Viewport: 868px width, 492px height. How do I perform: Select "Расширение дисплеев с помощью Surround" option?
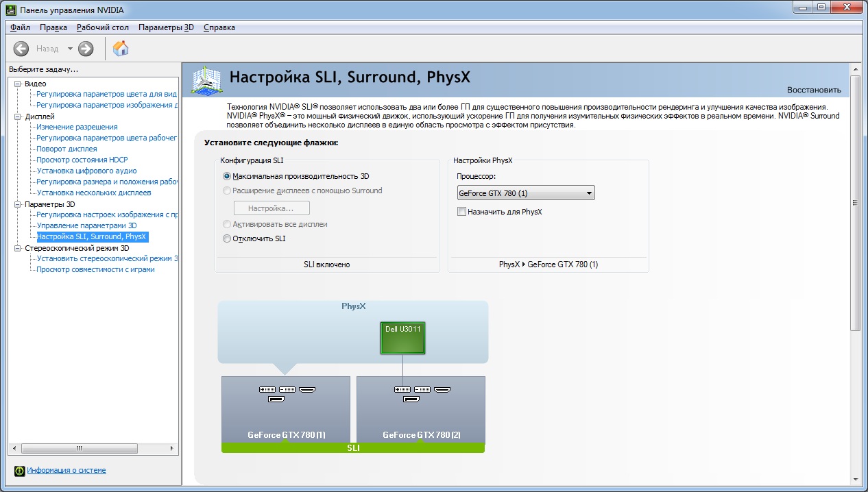[x=228, y=190]
